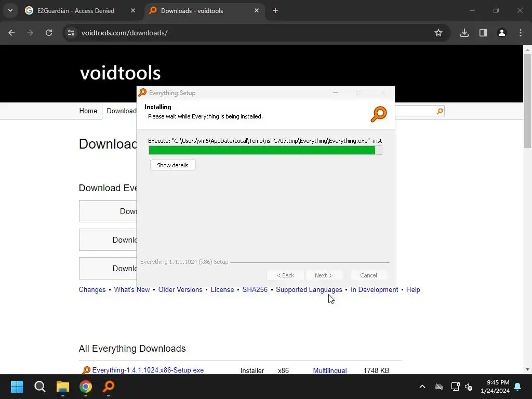Click the Everything icon beside x86-Setup.exe
The width and height of the screenshot is (532, 399).
click(x=86, y=370)
